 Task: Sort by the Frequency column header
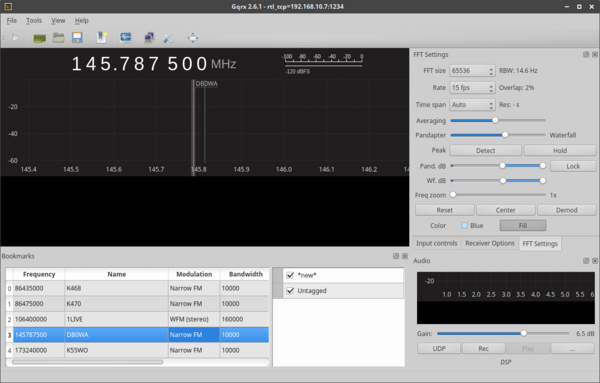(x=39, y=274)
